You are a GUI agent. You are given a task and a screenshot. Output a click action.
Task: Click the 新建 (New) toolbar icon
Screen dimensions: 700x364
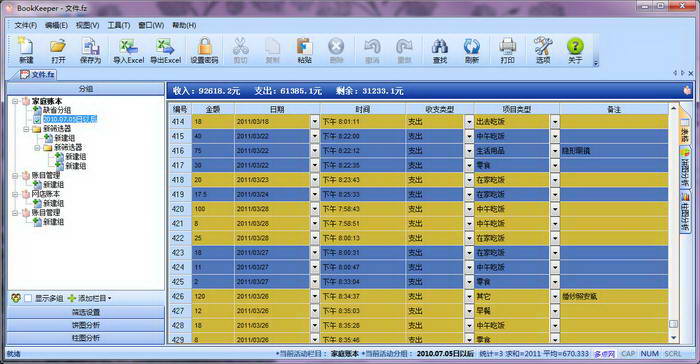click(x=26, y=46)
